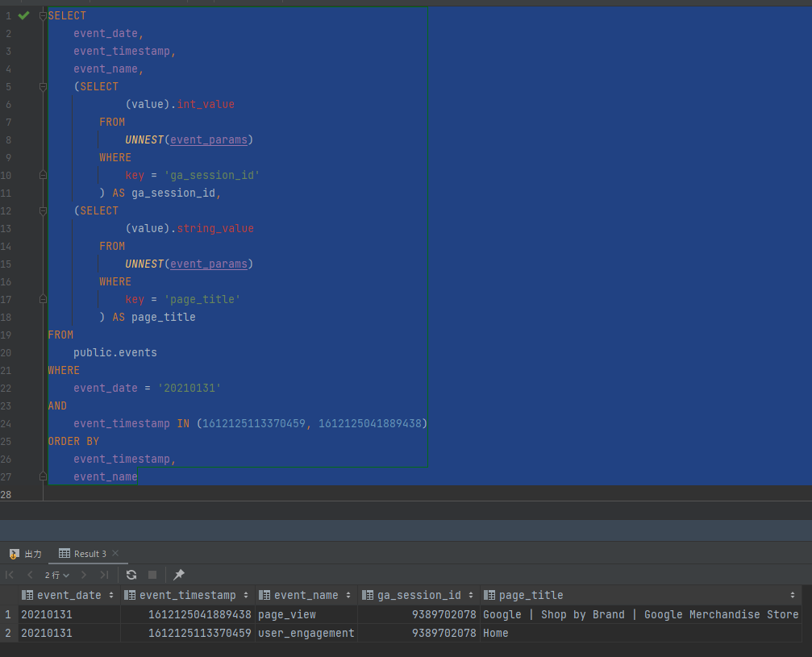Open the 2 行 page size dropdown
This screenshot has height=657, width=812.
click(57, 576)
